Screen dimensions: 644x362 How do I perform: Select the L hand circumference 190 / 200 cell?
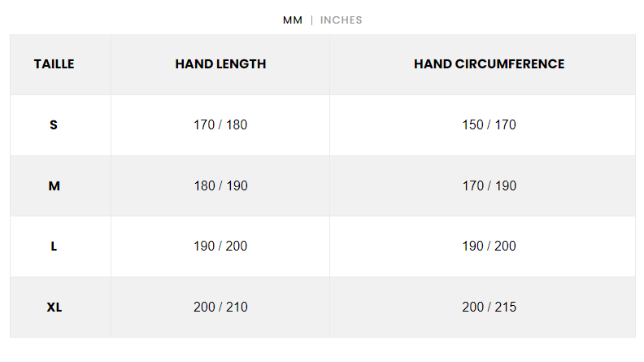[x=489, y=246]
